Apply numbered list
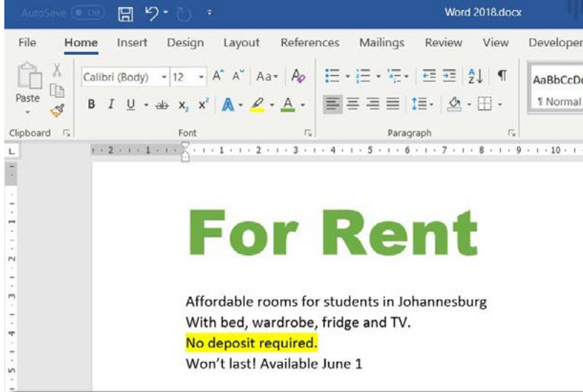Viewport: 583px width, 392px height. pyautogui.click(x=363, y=76)
